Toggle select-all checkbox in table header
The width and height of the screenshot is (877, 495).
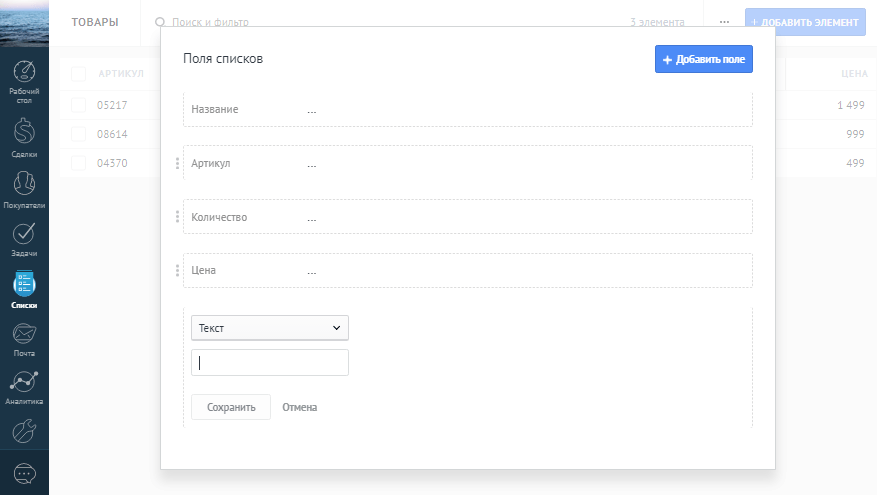[x=79, y=74]
